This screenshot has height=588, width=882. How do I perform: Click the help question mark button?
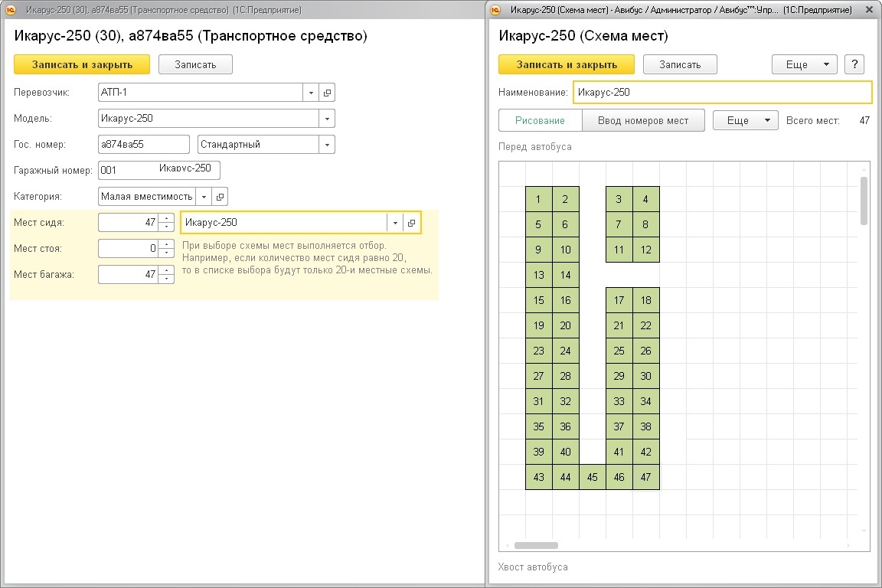tap(854, 64)
